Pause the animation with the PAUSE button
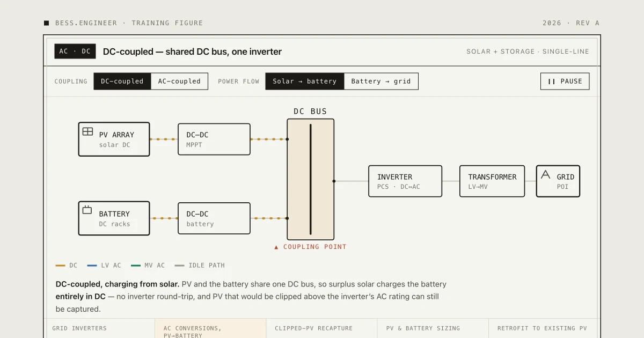 565,82
